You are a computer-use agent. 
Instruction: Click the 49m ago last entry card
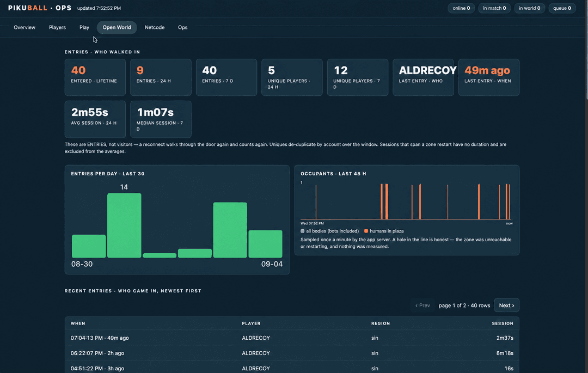pyautogui.click(x=489, y=77)
